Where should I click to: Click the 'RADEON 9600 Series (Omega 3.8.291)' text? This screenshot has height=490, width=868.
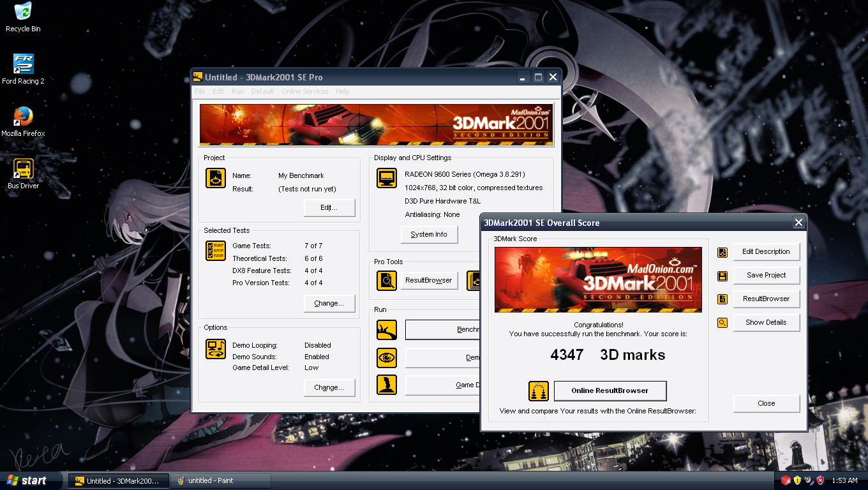click(x=465, y=174)
